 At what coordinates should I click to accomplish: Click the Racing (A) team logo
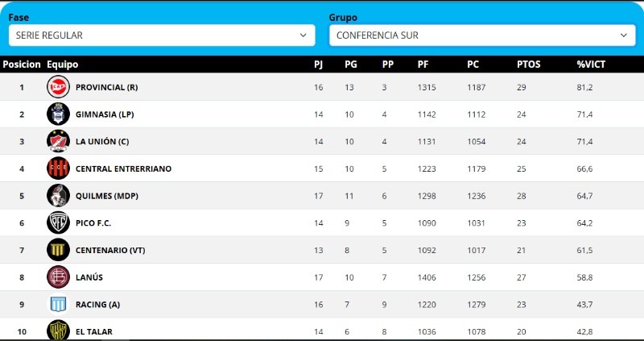(x=58, y=305)
